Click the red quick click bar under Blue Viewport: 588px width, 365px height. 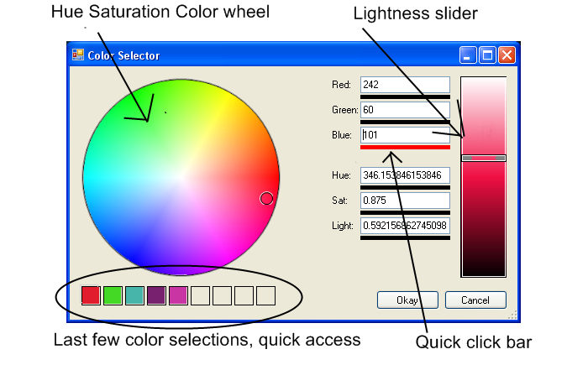coord(405,148)
